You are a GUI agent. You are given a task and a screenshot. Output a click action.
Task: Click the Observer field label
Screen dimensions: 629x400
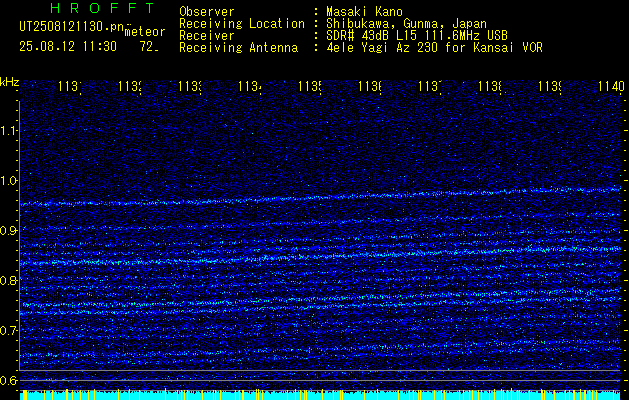click(x=207, y=11)
